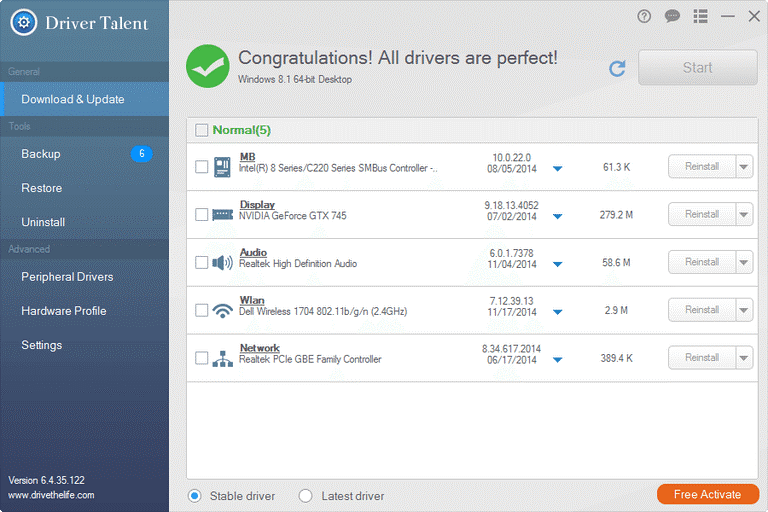Click the motherboard icon in MB row

tap(222, 167)
